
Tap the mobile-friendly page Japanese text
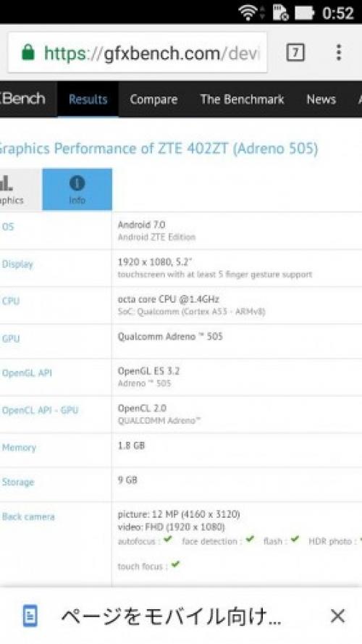tap(171, 616)
